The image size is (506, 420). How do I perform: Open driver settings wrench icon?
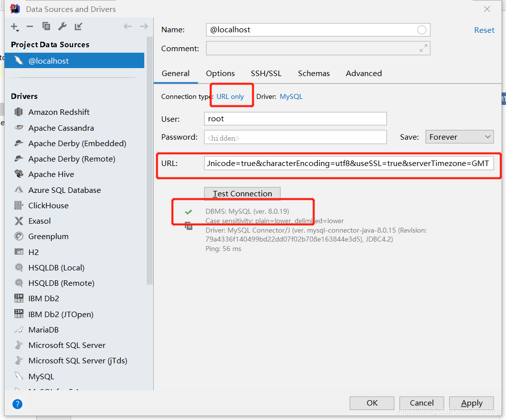click(62, 26)
